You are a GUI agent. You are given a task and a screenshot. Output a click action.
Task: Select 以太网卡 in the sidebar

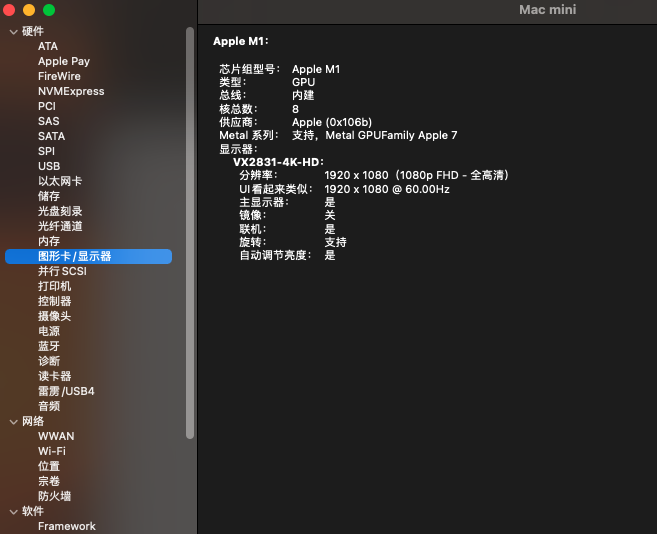[x=60, y=181]
